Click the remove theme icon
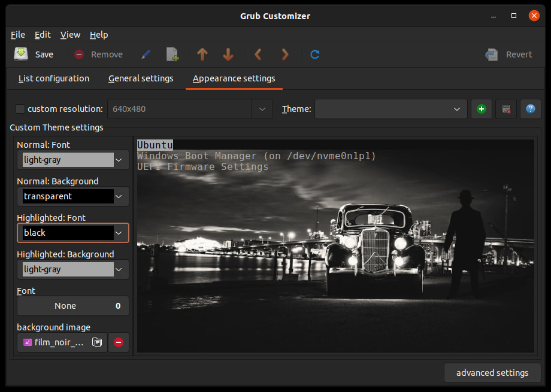Viewport: 551px width, 392px height. tap(506, 109)
